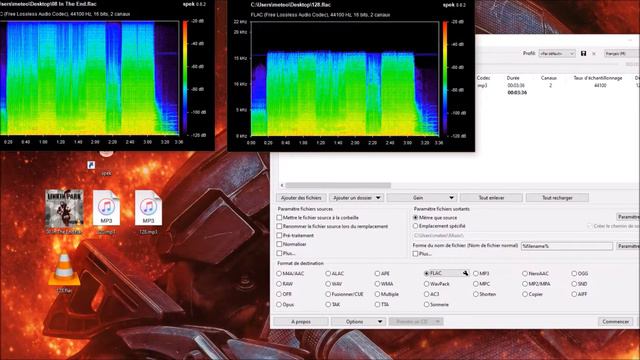The width and height of the screenshot is (640, 360).
Task: Choose AIFF destination format
Action: (574, 294)
